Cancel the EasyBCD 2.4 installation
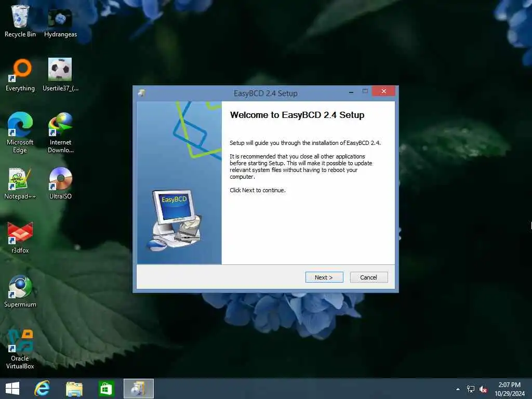Screen dimensions: 532x399 click(369, 277)
